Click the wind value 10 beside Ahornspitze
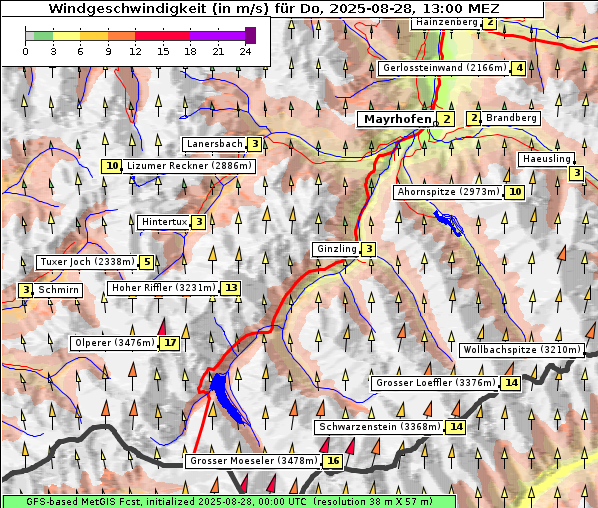 (515, 192)
